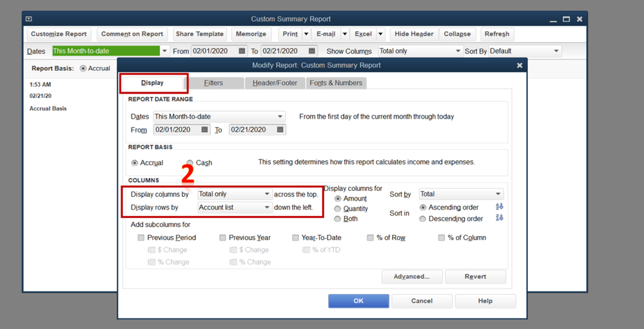Click the Memorize button
Image resolution: width=644 pixels, height=329 pixels.
[251, 34]
